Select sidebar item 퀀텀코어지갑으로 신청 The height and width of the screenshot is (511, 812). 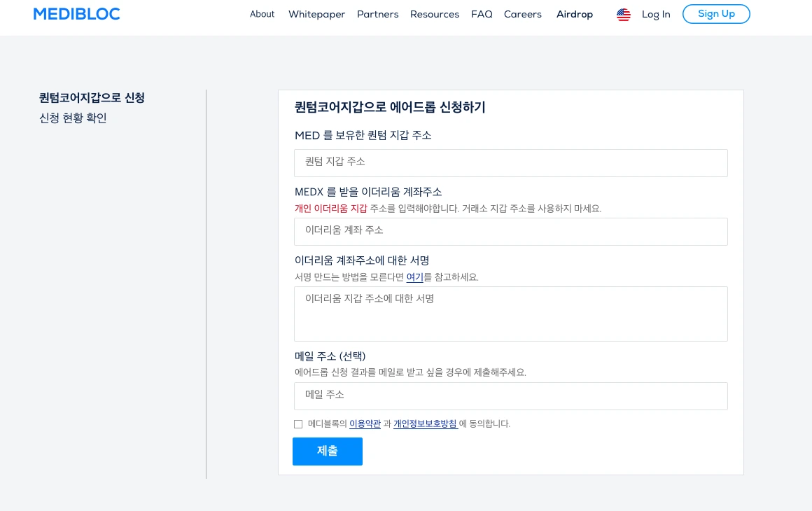[92, 98]
